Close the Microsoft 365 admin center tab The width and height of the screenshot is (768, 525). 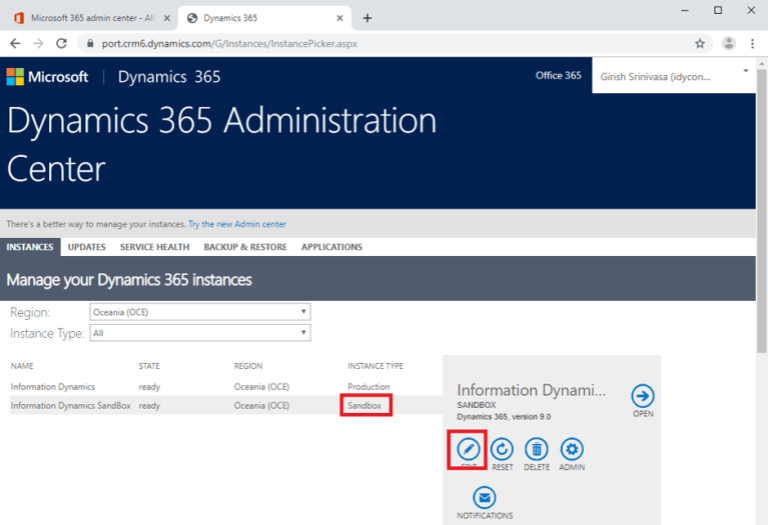point(167,18)
